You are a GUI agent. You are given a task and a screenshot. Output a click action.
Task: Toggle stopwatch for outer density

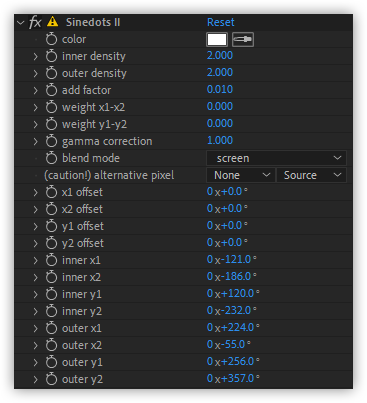click(51, 73)
